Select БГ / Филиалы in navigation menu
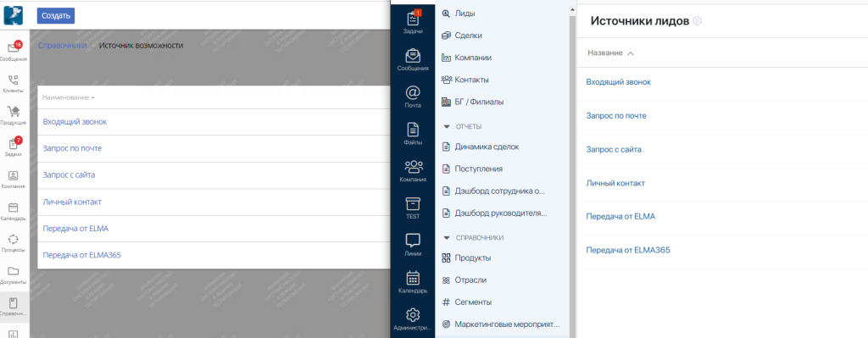868x338 pixels. click(x=472, y=102)
